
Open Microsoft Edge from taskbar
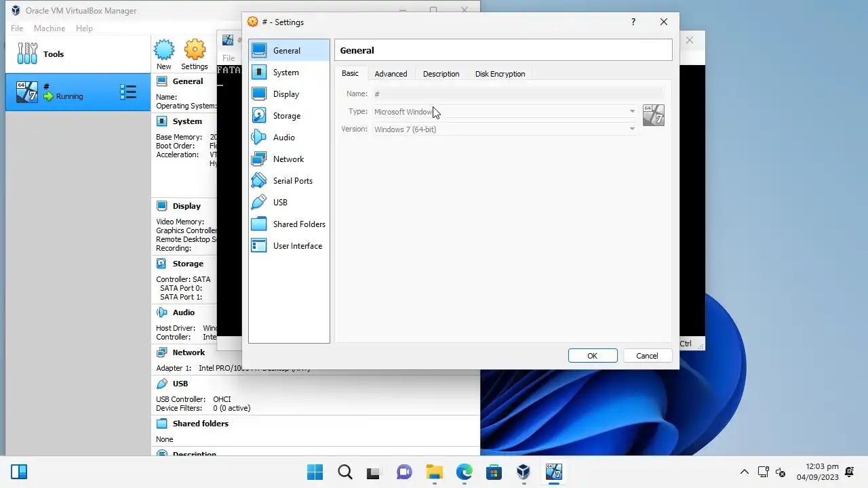[x=464, y=472]
